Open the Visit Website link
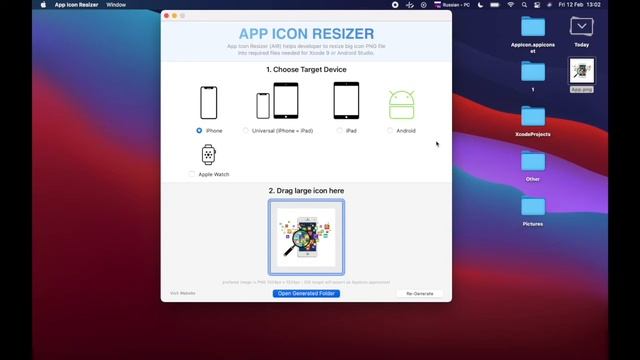The image size is (640, 360). point(182,293)
